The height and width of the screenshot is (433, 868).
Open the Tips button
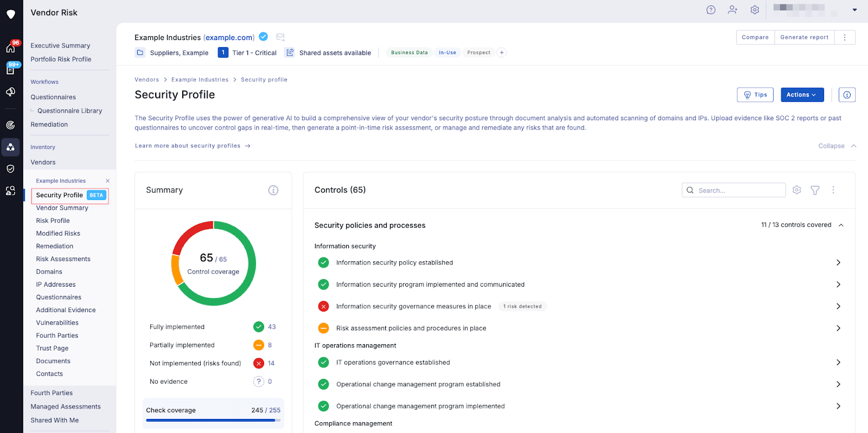(755, 95)
